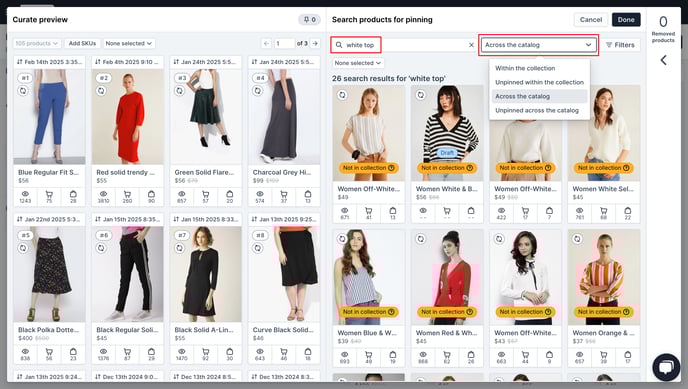Click Not in collection badge on Women Blue & W...
688x389 pixels.
click(x=369, y=312)
